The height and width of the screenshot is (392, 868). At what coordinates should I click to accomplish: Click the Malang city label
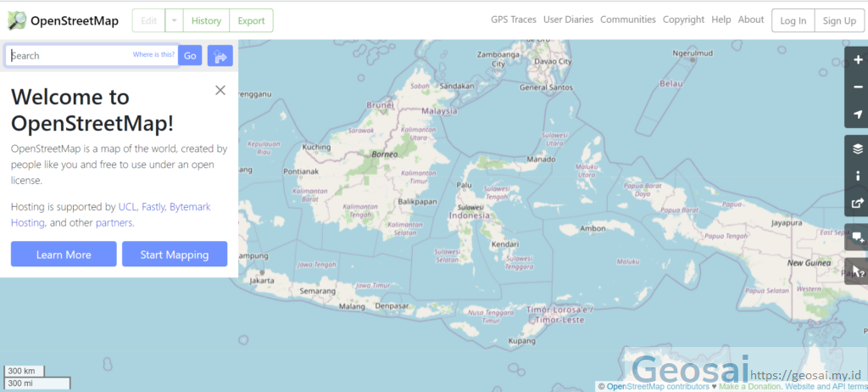click(352, 306)
